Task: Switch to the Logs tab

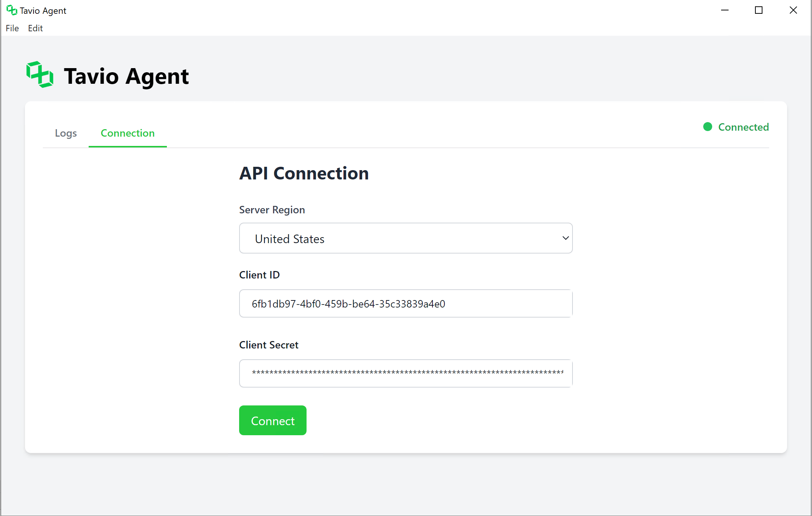Action: click(x=66, y=133)
